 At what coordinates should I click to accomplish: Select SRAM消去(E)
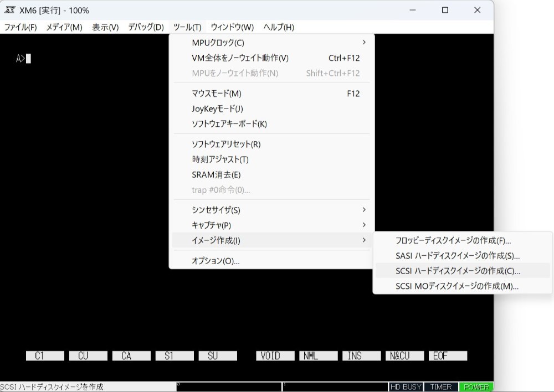(x=271, y=174)
